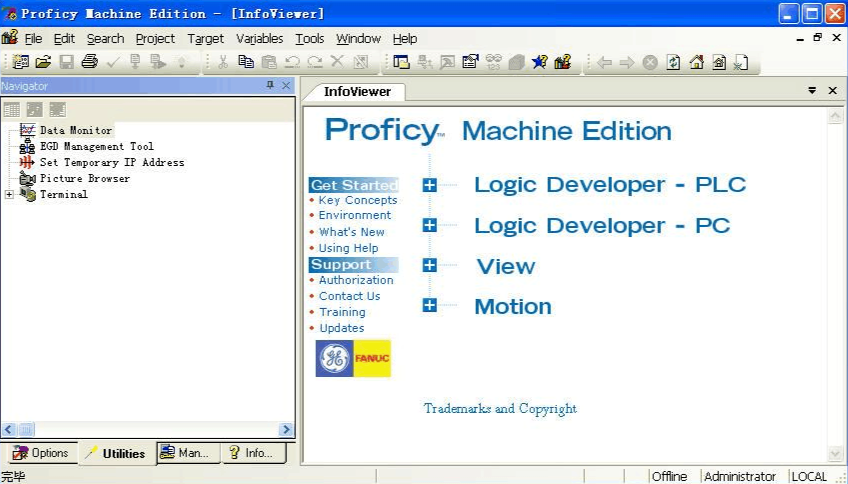Open the Variables menu
Screen dimensions: 848x484
pyautogui.click(x=259, y=39)
